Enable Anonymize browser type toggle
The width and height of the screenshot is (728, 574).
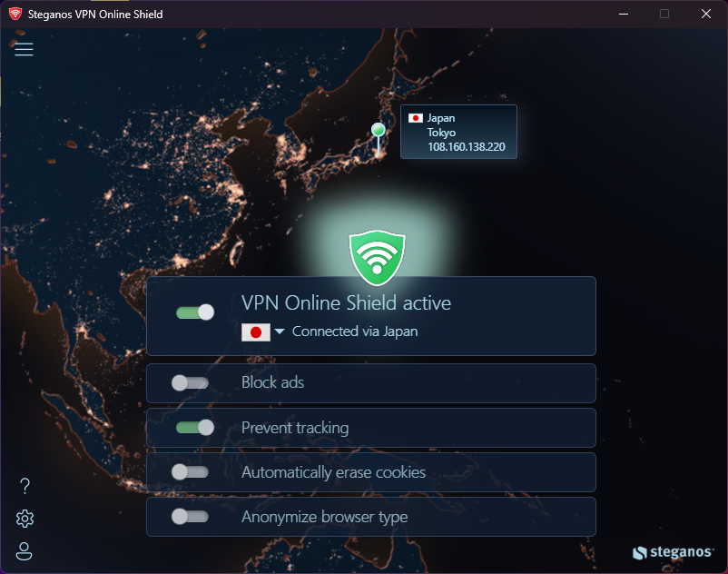click(190, 516)
